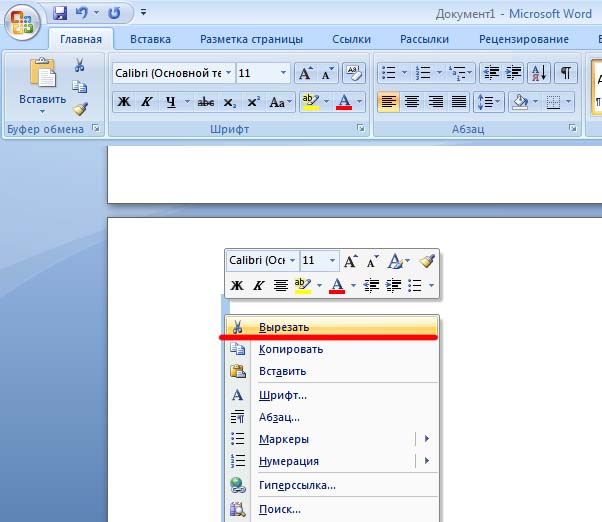Choose Вырезать in context menu

[332, 327]
